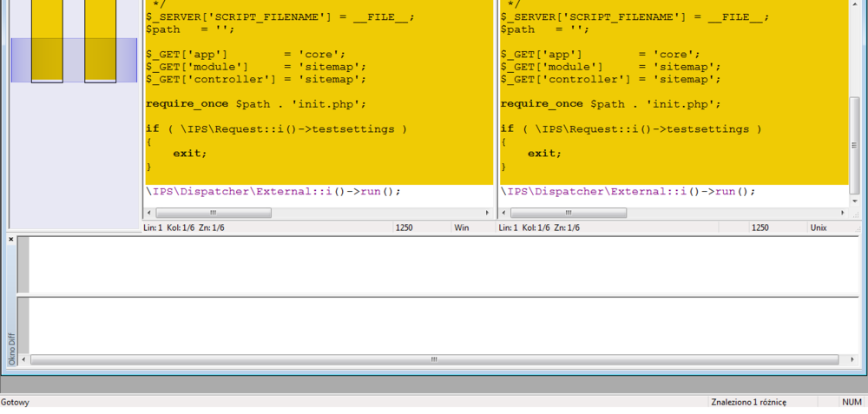Click down arrow of right pane vertical scrollbar
Screen dimensions: 868x414
855,200
